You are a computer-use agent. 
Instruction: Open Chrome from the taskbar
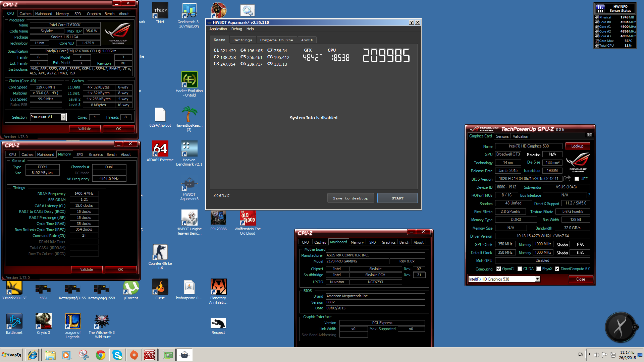(100, 355)
